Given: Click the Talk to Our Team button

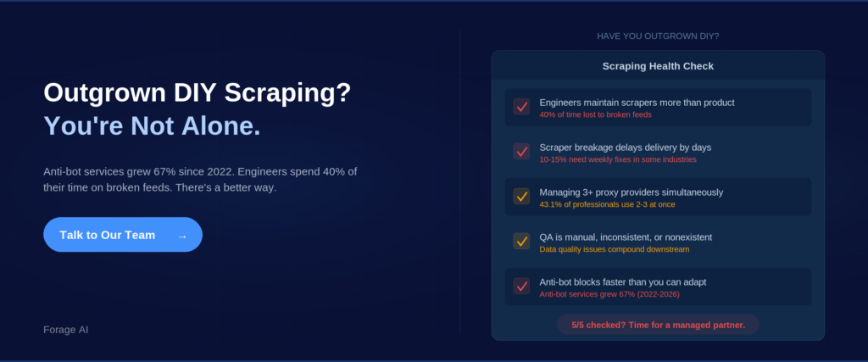Looking at the screenshot, I should [122, 235].
